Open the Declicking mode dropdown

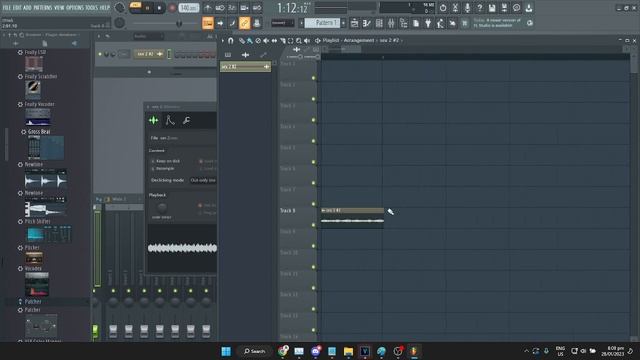(x=203, y=180)
